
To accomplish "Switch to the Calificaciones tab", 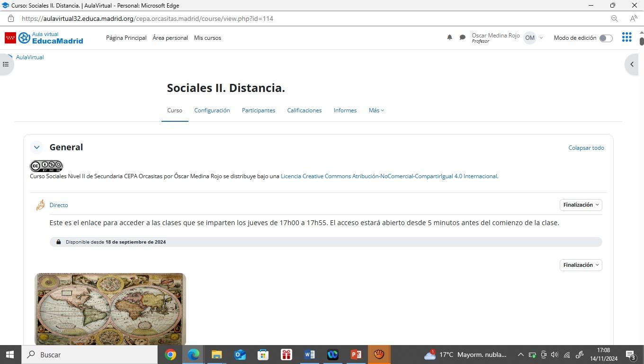I will pos(304,110).
